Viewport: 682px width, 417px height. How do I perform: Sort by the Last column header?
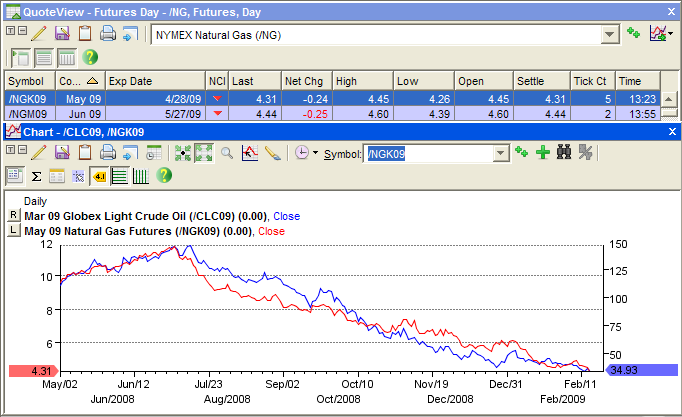[x=255, y=81]
